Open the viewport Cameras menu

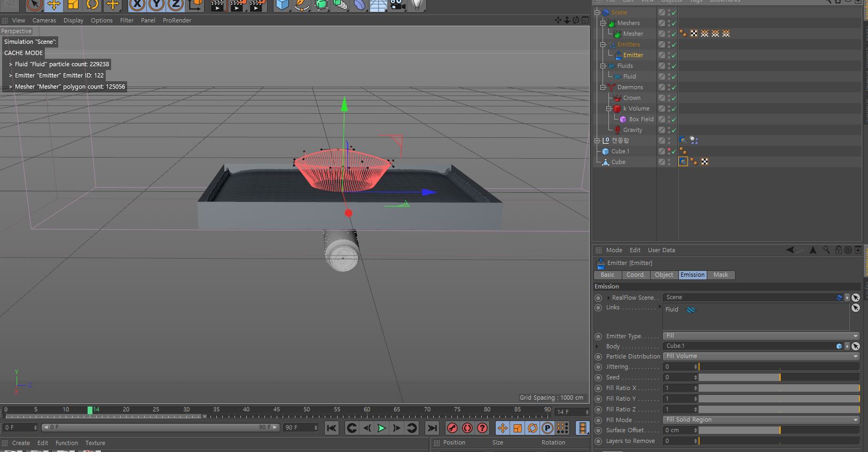point(44,20)
